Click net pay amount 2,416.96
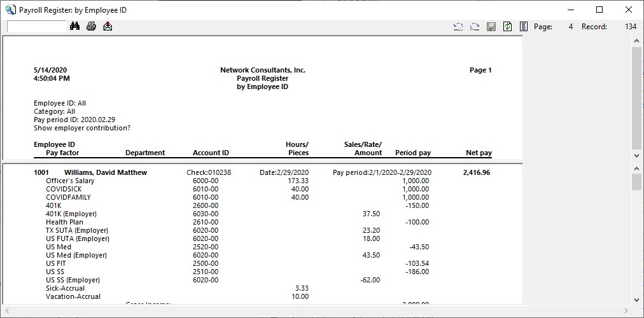This screenshot has width=644, height=318. point(477,172)
